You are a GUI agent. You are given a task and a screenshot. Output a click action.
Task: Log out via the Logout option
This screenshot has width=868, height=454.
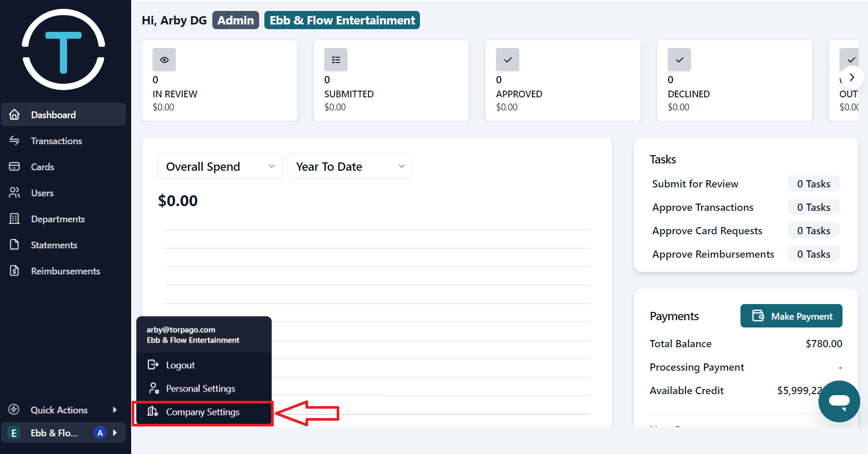tap(180, 365)
